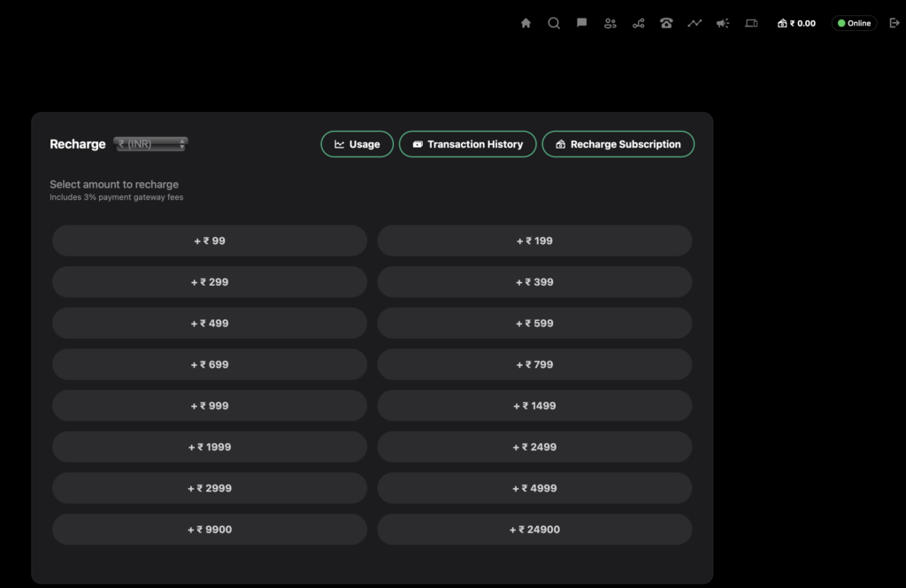Viewport: 906px width, 588px height.
Task: Open Transaction History
Action: click(467, 144)
